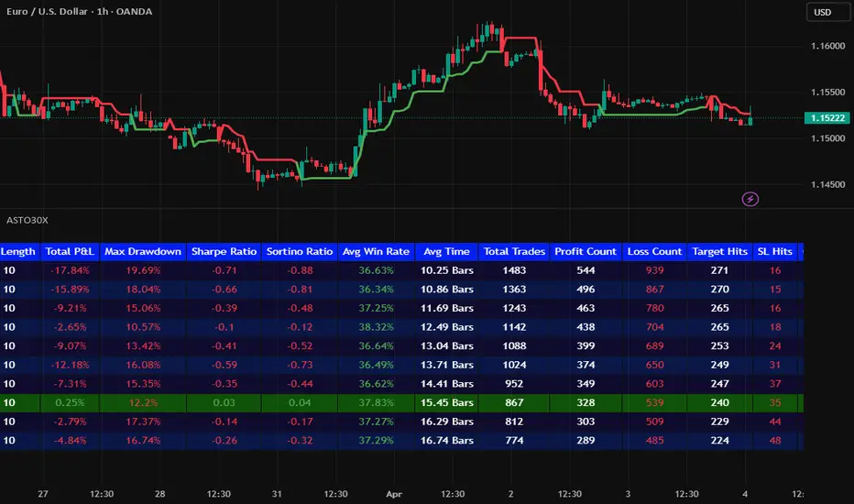Click the 12.2% Max Drawdown value

tap(143, 402)
